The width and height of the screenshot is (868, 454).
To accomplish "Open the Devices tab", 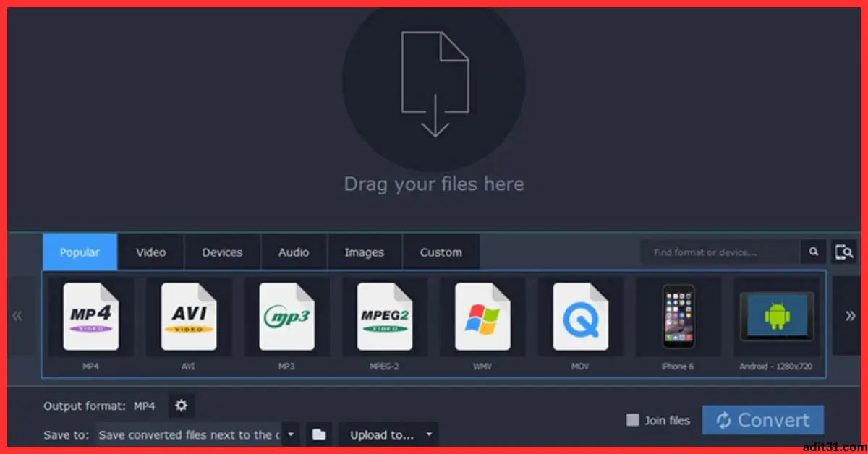I will pos(222,252).
